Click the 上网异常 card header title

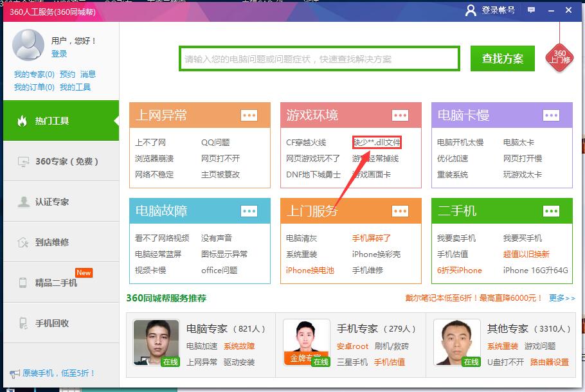(x=161, y=115)
